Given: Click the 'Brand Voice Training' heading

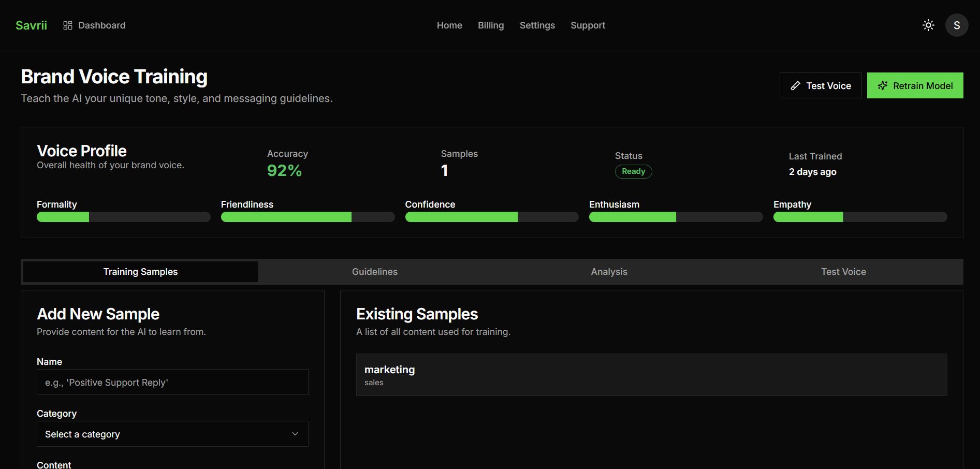Looking at the screenshot, I should coord(114,77).
